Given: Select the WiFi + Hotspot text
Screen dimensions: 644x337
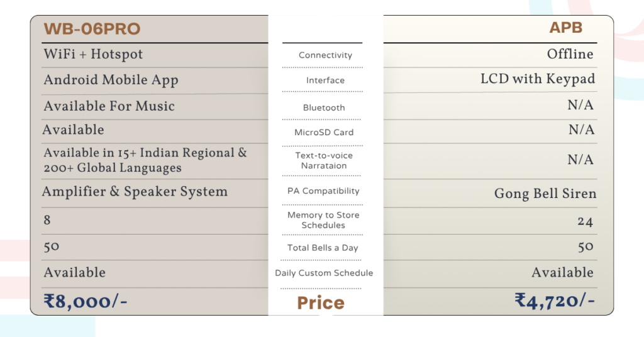Looking at the screenshot, I should point(93,54).
